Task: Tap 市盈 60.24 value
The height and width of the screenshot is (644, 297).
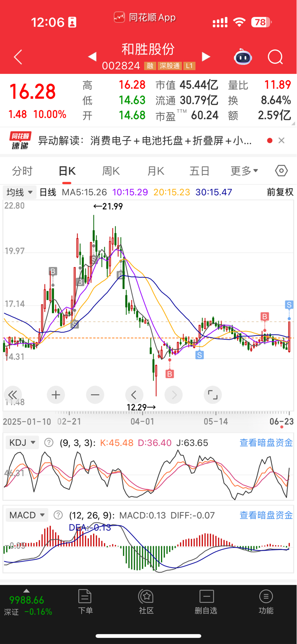Action: coord(205,115)
